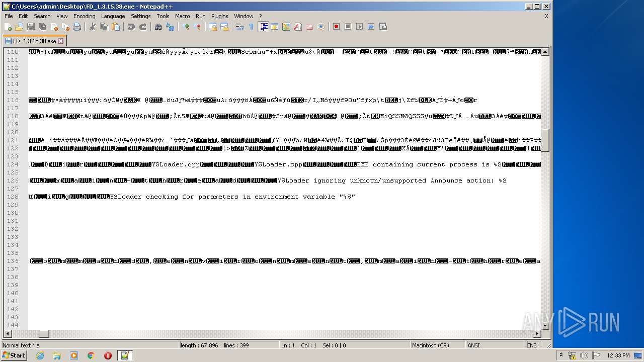The height and width of the screenshot is (362, 644).
Task: Click Close All documents toolbar icon
Action: click(x=65, y=27)
